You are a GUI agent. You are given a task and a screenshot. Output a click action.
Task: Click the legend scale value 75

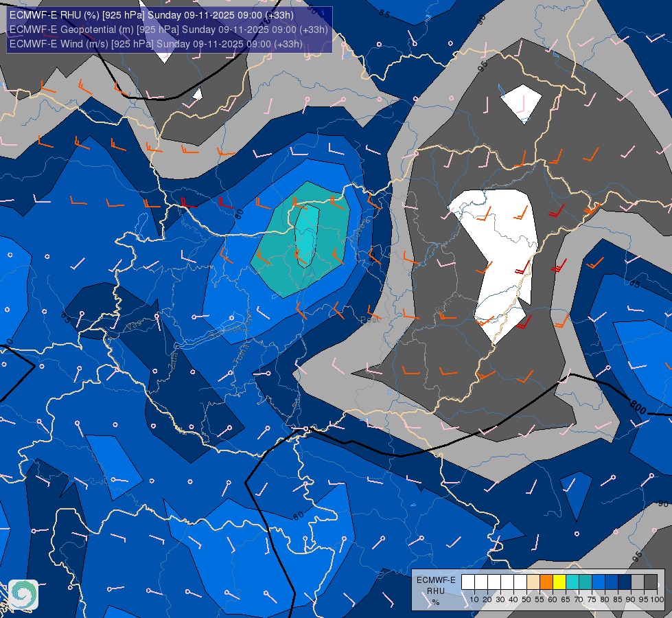coord(592,599)
